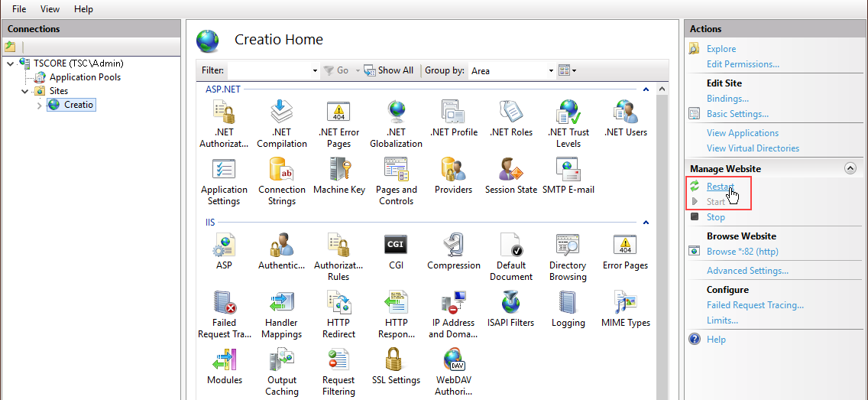
Task: Open Logging feature
Action: 568,308
